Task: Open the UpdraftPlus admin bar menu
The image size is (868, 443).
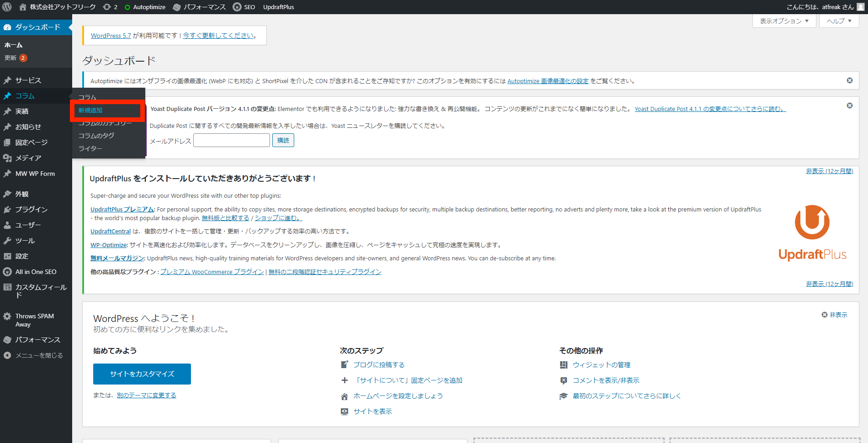Action: (279, 7)
